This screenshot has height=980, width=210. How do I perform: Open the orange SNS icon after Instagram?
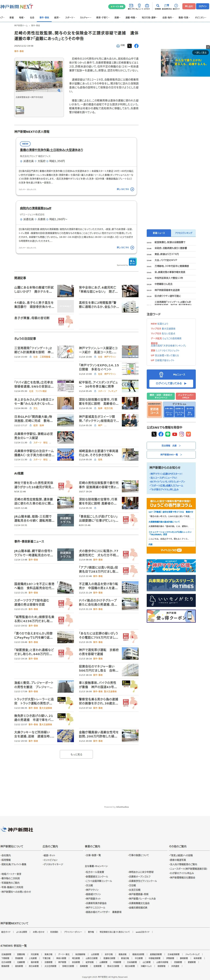tap(188, 434)
